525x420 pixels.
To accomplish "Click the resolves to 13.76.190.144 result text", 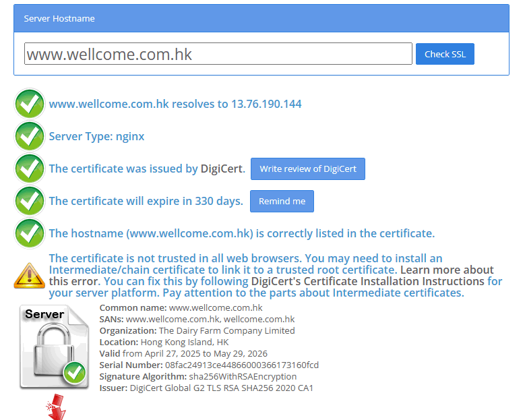I will point(175,104).
